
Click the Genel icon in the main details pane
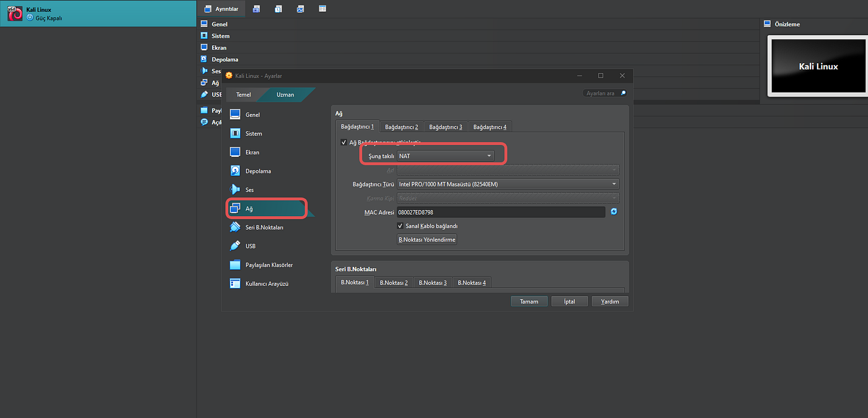click(x=204, y=24)
